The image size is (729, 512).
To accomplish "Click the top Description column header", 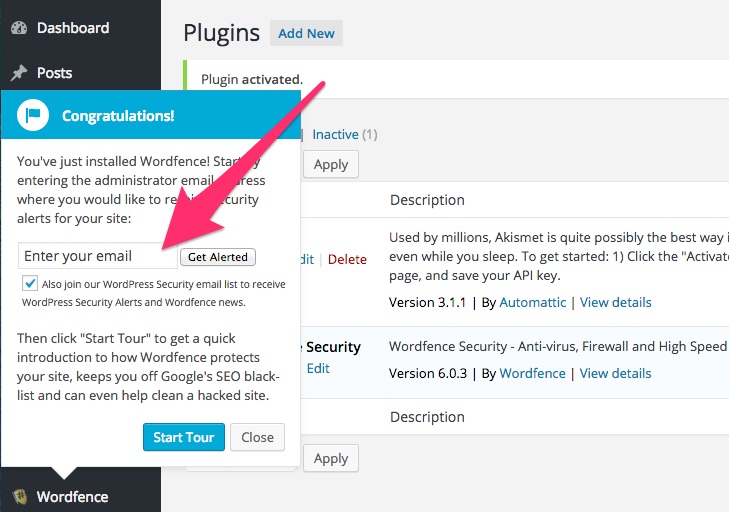I will point(427,200).
